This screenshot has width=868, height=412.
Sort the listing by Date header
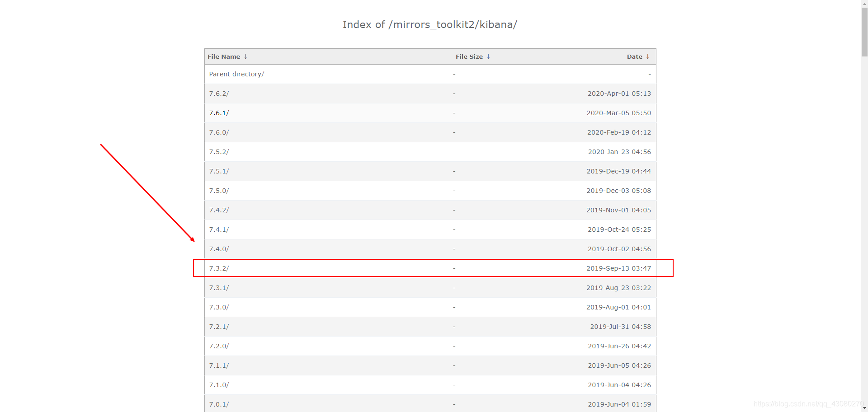(635, 56)
